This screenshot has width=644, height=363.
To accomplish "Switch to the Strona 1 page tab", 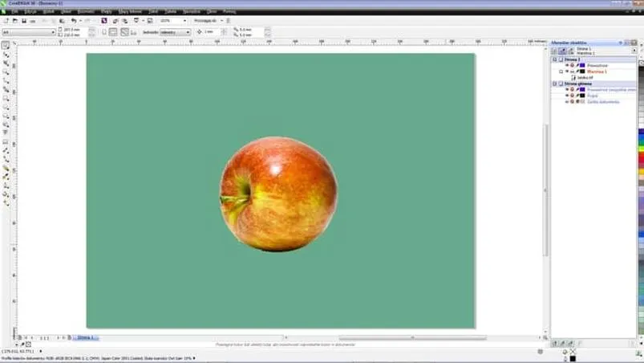I will [86, 337].
